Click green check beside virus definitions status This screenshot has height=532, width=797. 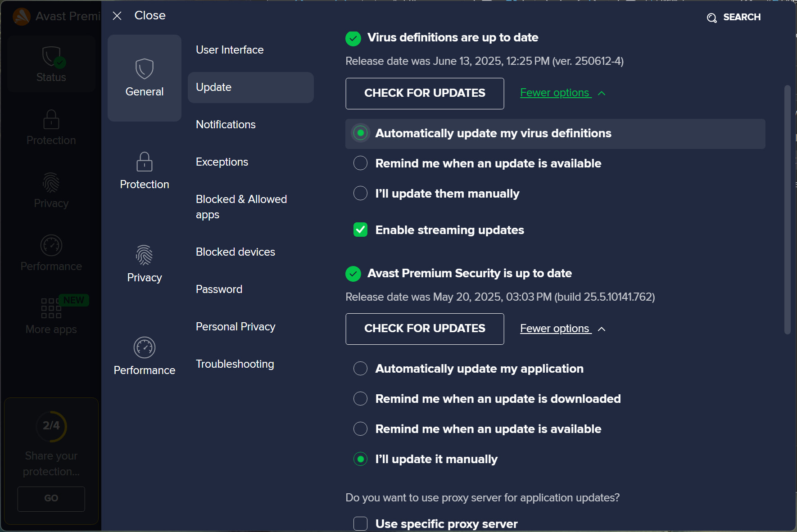[353, 38]
